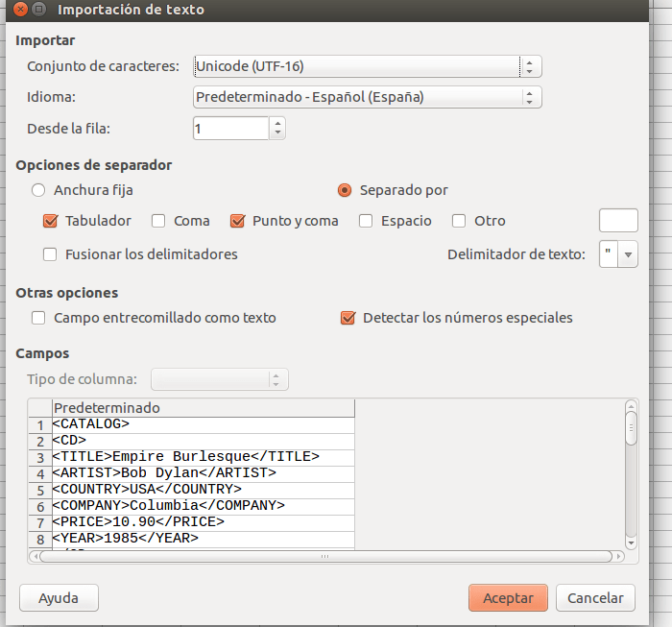This screenshot has height=627, width=672.
Task: Check the Otro separator checkbox
Action: click(x=460, y=221)
